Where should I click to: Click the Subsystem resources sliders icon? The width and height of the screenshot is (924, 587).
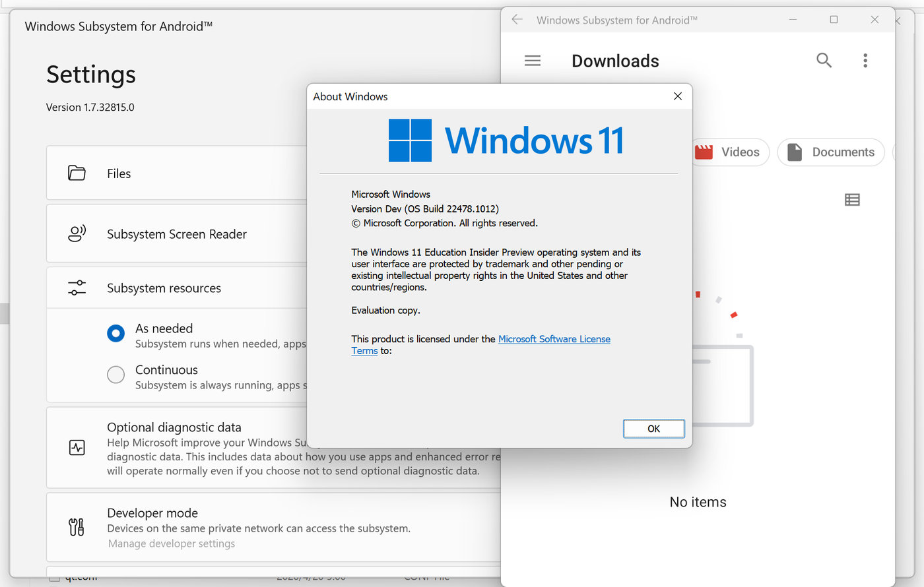click(x=77, y=287)
